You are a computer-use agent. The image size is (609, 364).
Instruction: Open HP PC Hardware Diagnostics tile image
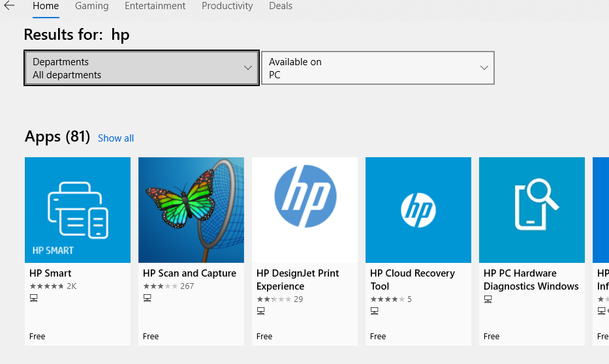532,210
